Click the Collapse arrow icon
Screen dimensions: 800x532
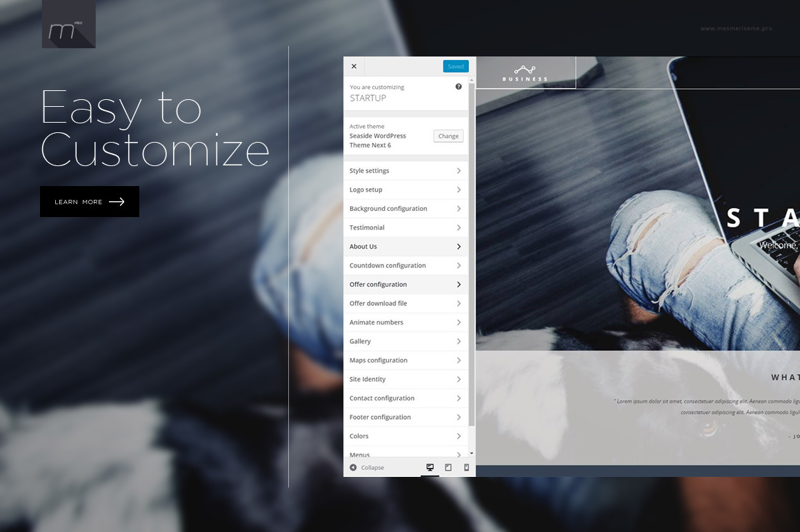tap(353, 467)
